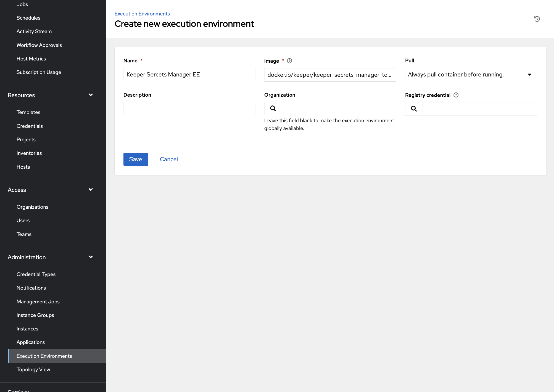
Task: Click the Image field help icon
Action: (x=289, y=61)
